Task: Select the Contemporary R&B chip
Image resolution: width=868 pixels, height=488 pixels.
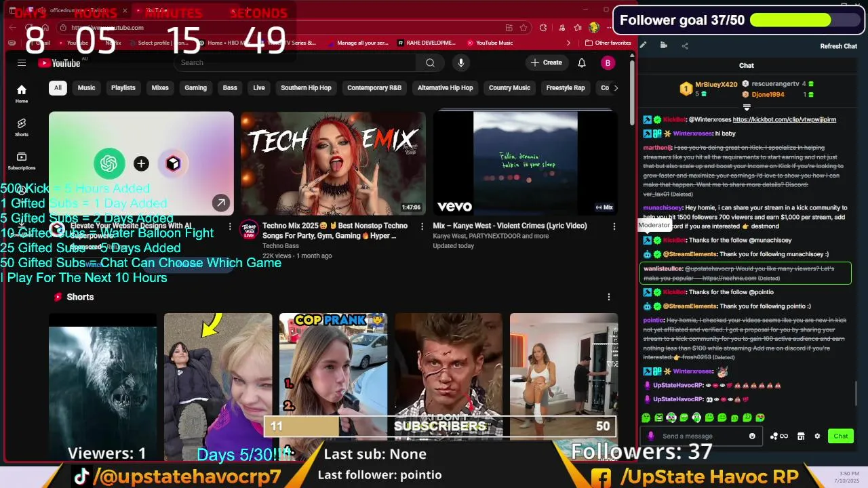Action: 374,87
